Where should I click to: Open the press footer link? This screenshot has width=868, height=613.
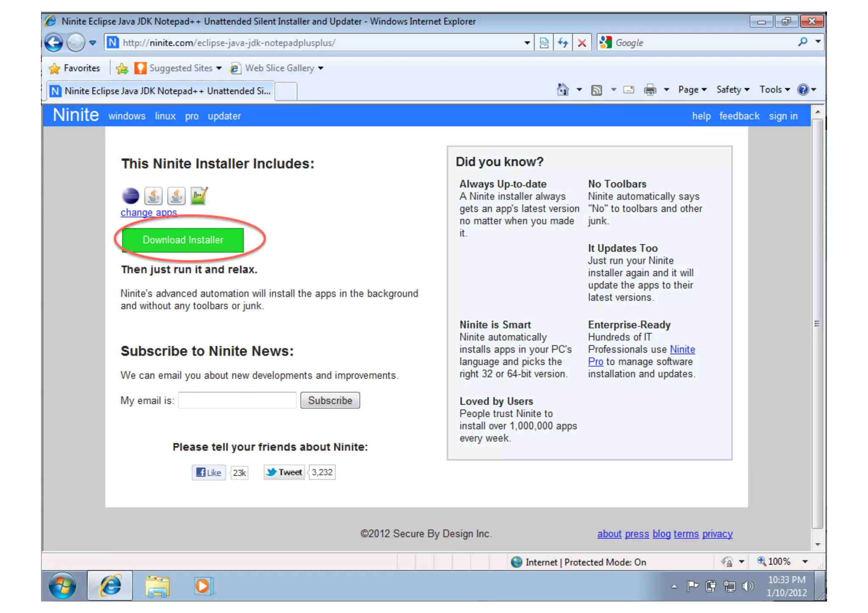pos(637,534)
